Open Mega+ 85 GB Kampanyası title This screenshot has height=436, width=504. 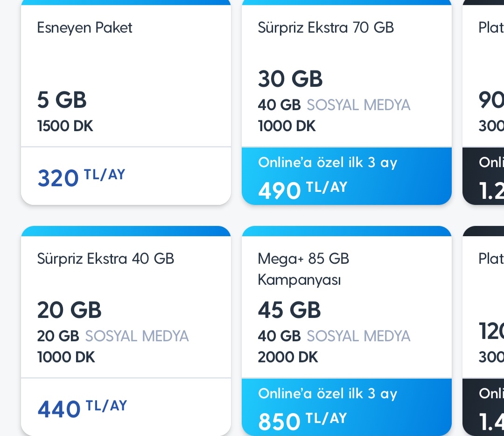(x=303, y=269)
